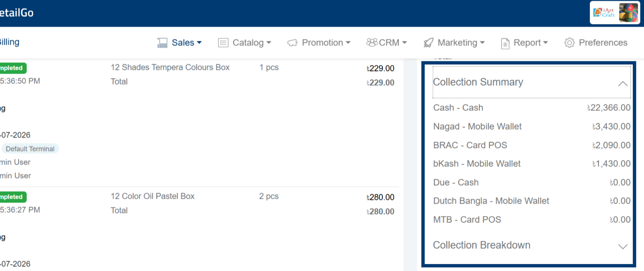The height and width of the screenshot is (271, 644).
Task: Click the Catalog list icon
Action: [223, 43]
